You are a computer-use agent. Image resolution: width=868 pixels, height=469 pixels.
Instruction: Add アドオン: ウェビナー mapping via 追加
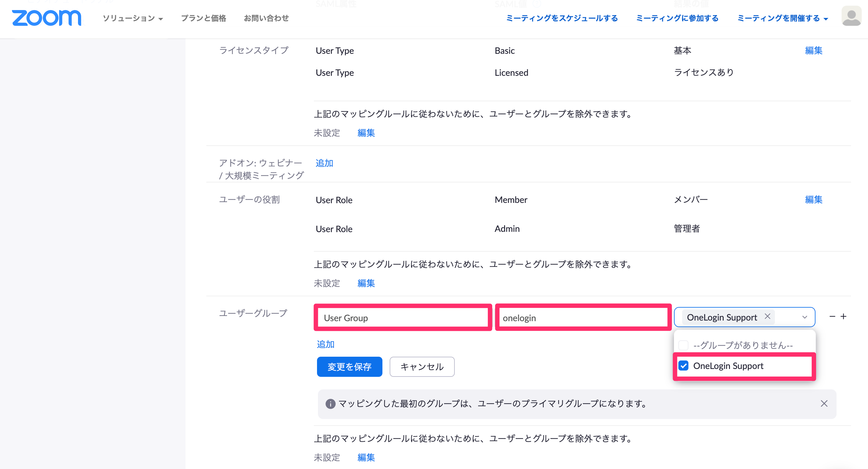point(324,163)
